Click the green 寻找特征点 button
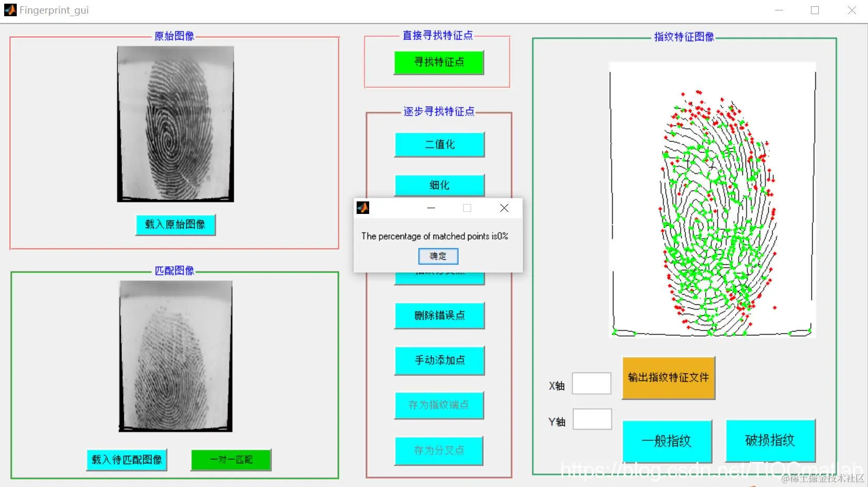The width and height of the screenshot is (868, 487). click(x=439, y=62)
